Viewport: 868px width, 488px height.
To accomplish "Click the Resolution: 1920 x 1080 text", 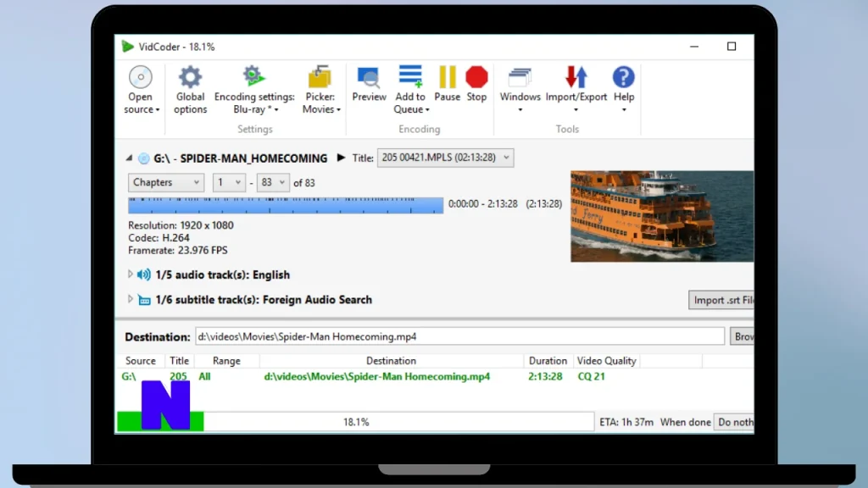I will pos(181,225).
